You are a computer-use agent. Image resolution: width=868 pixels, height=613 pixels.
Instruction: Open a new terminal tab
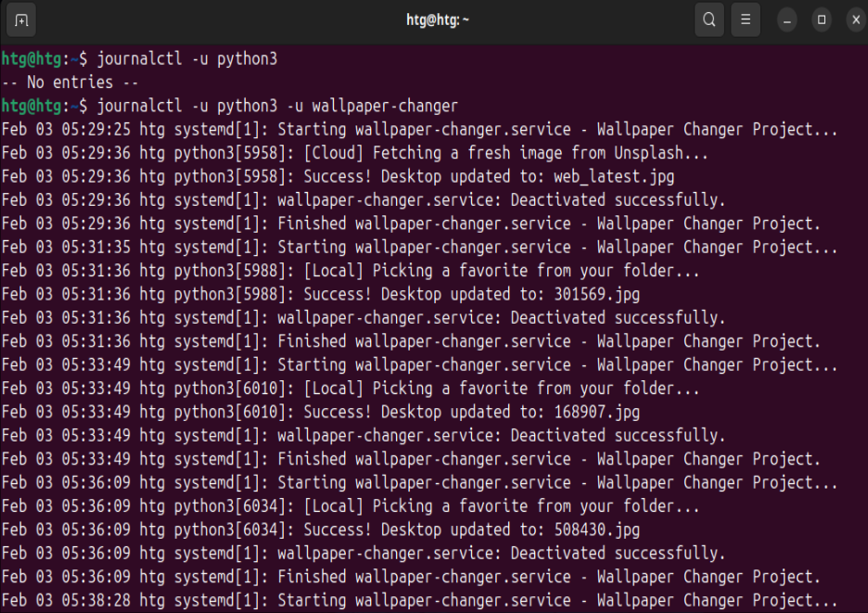tap(21, 20)
